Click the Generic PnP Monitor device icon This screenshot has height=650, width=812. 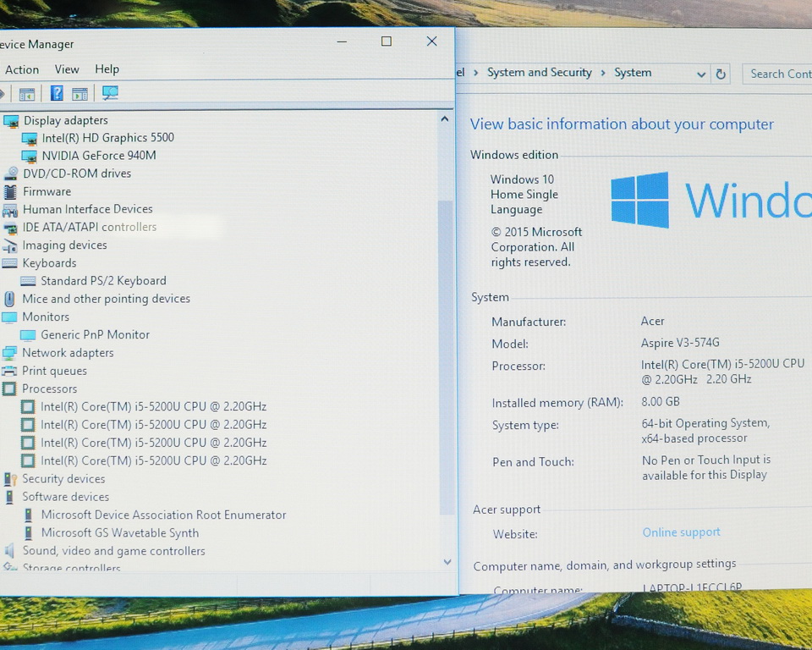[28, 335]
